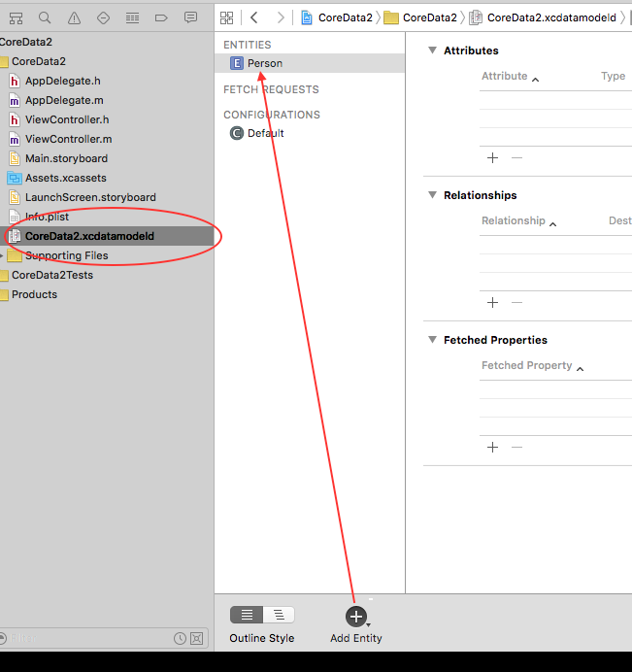Collapse the Fetched Properties section
This screenshot has height=672, width=632.
tap(432, 340)
